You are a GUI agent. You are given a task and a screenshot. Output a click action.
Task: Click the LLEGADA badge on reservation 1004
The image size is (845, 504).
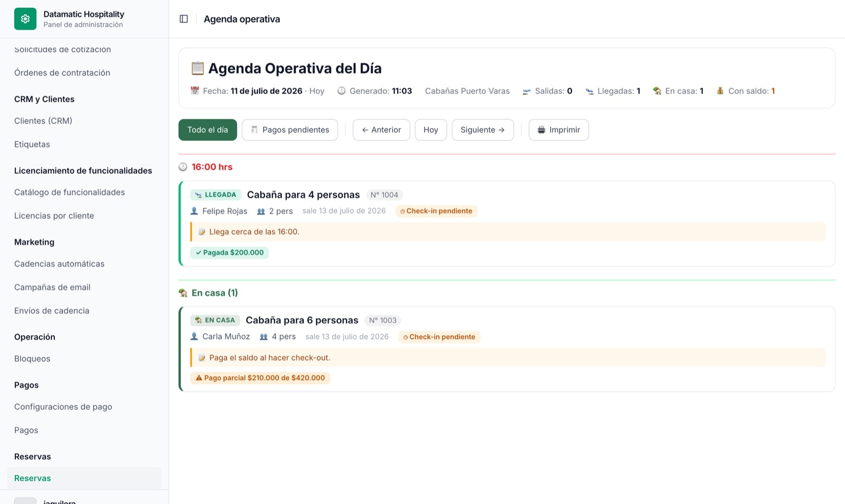[x=215, y=195]
